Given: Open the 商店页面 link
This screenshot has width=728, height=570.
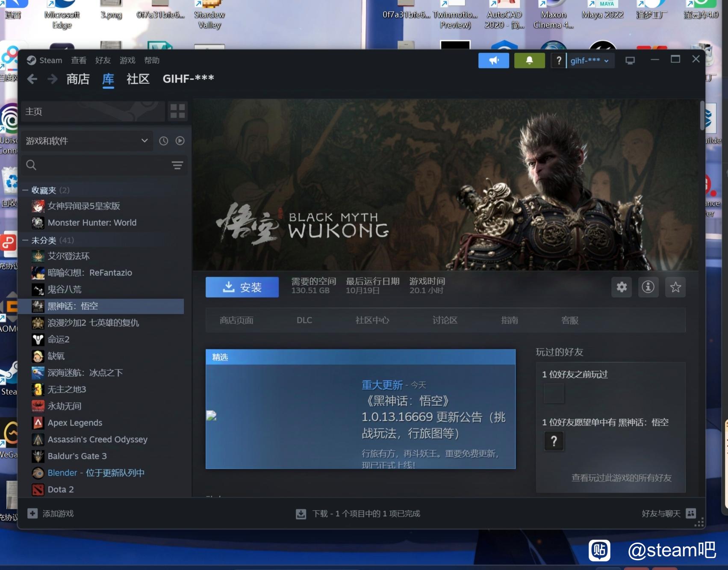Looking at the screenshot, I should (236, 320).
